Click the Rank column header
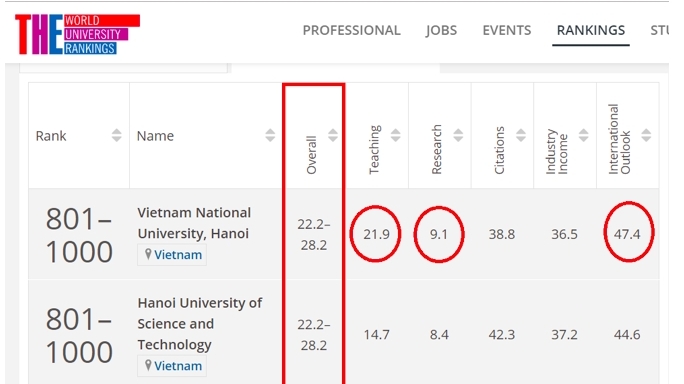 coord(51,136)
